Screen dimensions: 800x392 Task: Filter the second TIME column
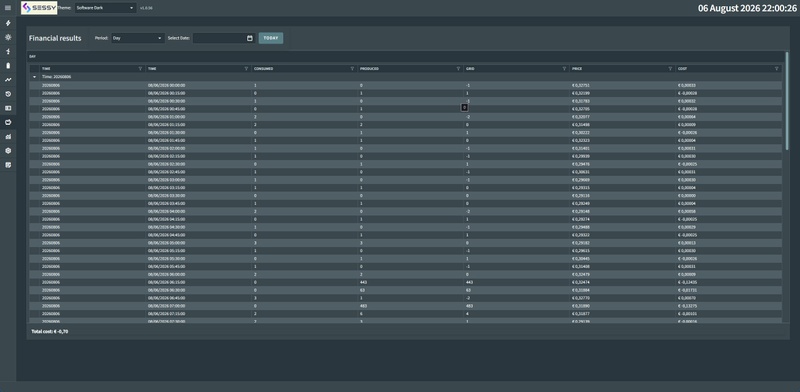click(x=246, y=68)
